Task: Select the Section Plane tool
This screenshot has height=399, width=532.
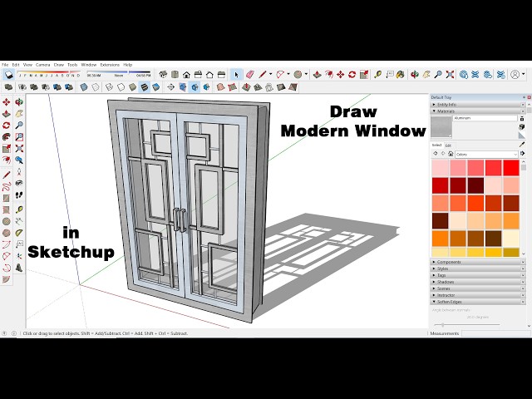Action: coord(170,87)
